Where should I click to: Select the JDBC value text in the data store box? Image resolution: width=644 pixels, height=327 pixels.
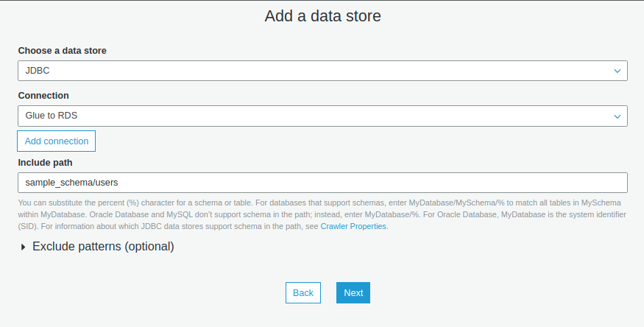pyautogui.click(x=38, y=71)
